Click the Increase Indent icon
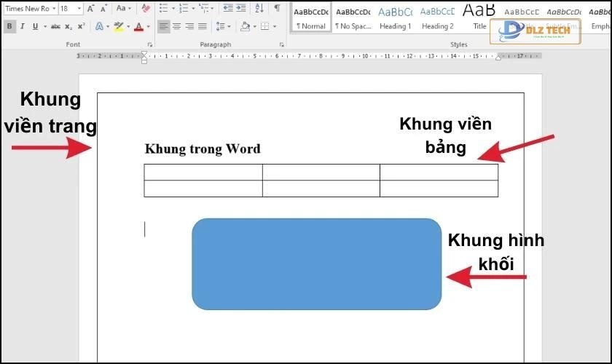Viewport: 612px width, 364px height. point(241,9)
